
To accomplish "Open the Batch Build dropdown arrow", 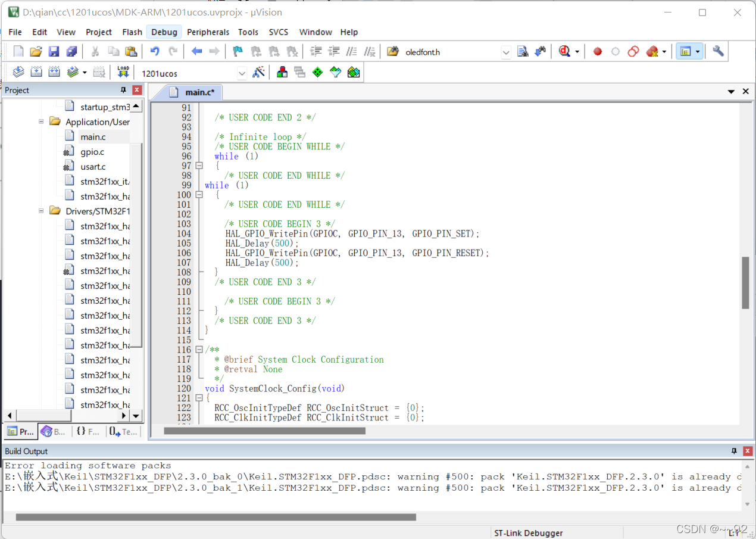I will point(85,73).
